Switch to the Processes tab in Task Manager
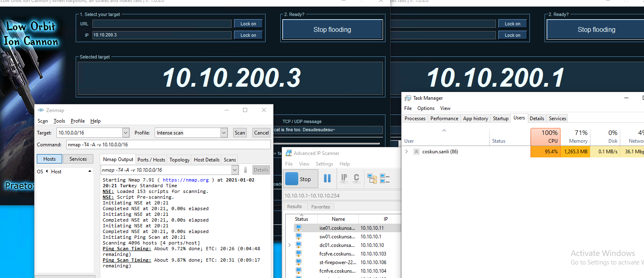644x278 pixels. tap(415, 119)
